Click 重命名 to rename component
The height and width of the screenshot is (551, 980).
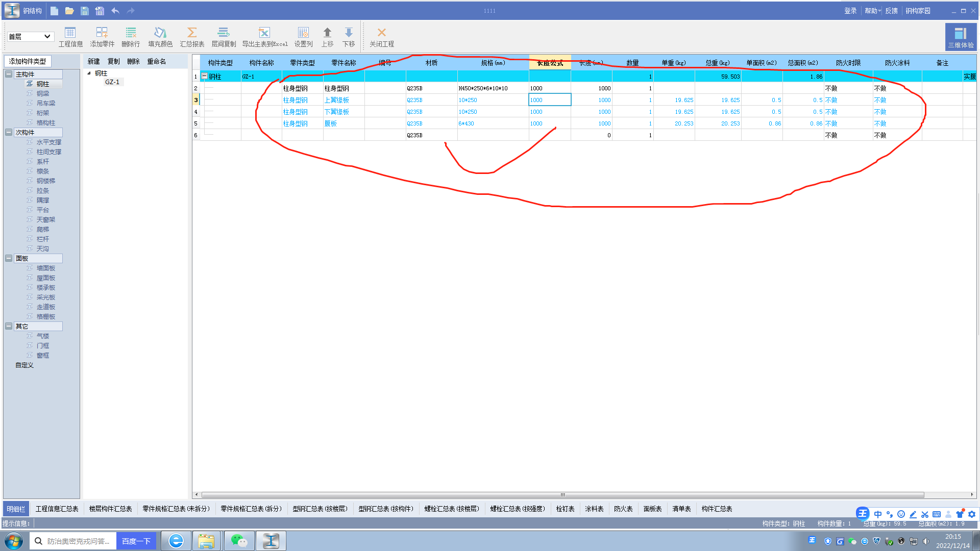pos(156,61)
